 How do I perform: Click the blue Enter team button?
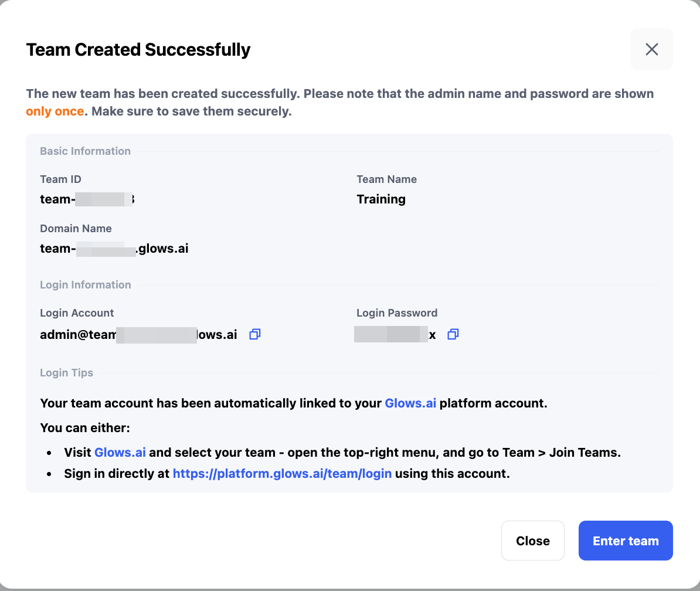point(625,541)
